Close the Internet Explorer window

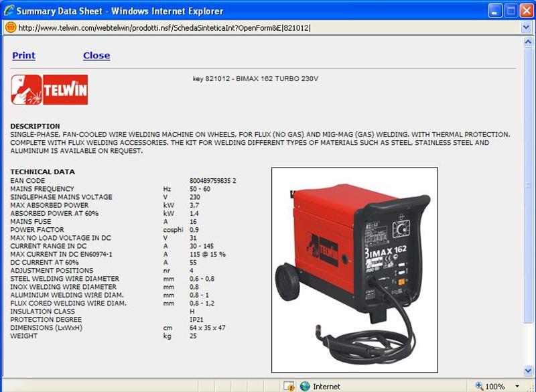coord(527,11)
